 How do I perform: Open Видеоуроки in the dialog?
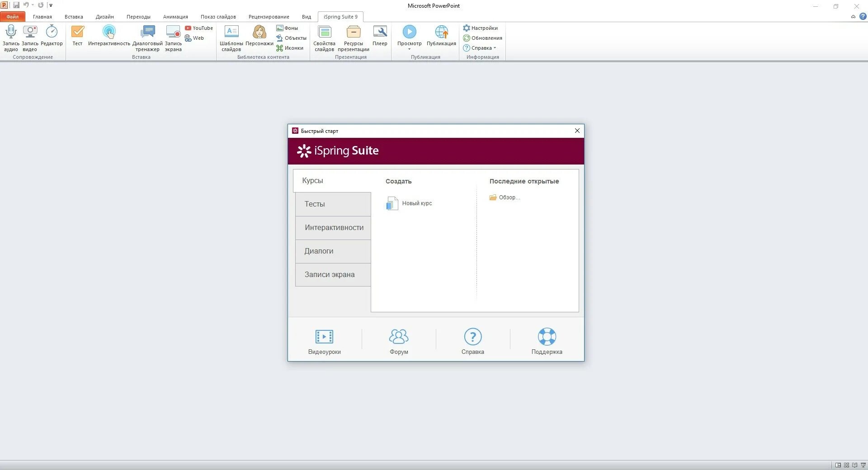[325, 342]
